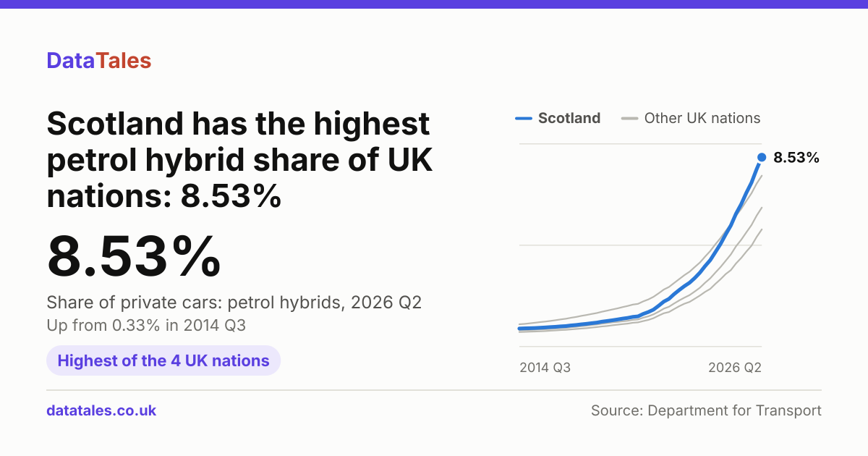This screenshot has height=456, width=868.
Task: Click the 'Other UK nations' legend entry
Action: (x=691, y=118)
